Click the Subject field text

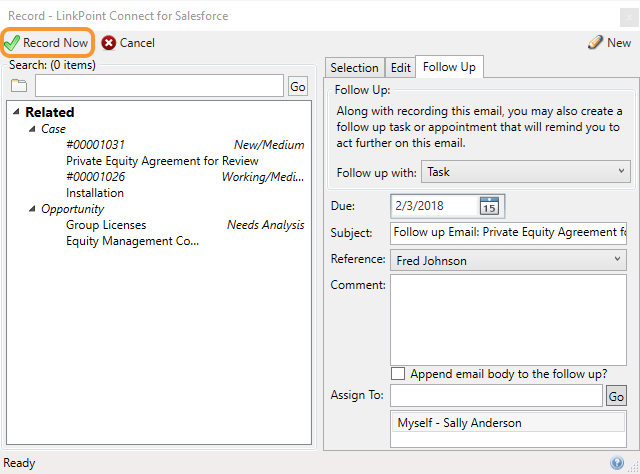508,233
